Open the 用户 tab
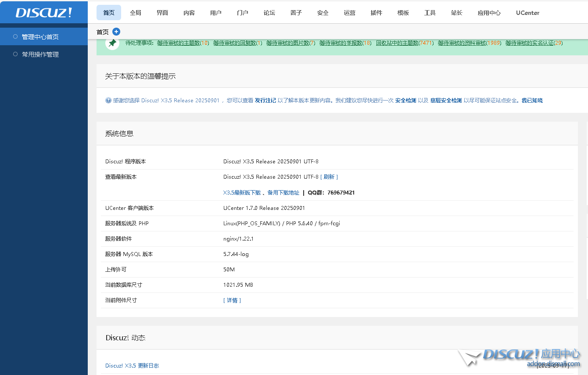Screen dimensions: 588x375 215,13
